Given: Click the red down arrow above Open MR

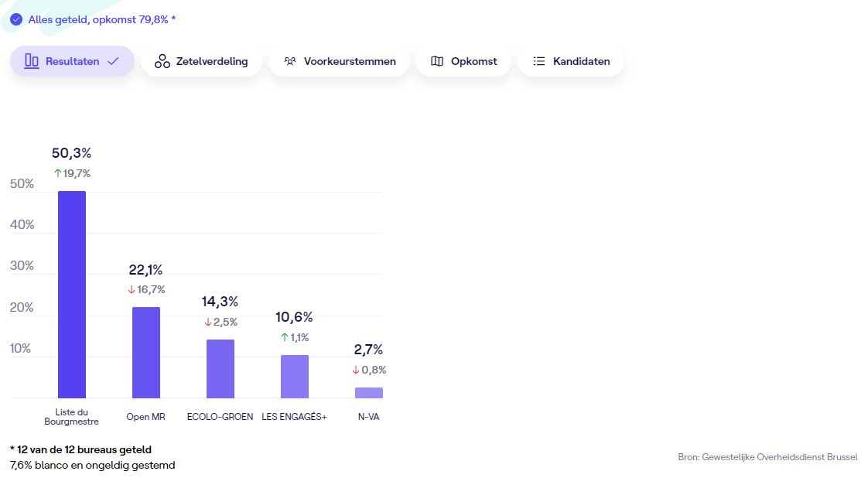Looking at the screenshot, I should pyautogui.click(x=132, y=289).
